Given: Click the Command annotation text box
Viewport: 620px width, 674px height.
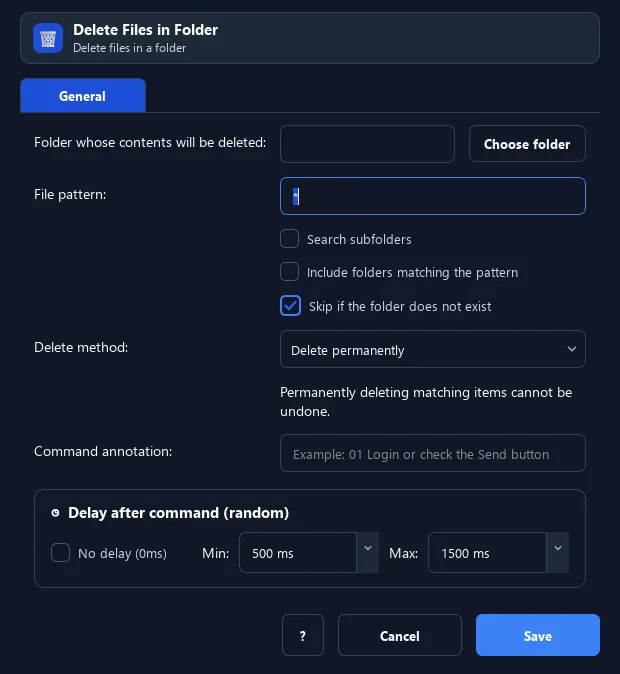Looking at the screenshot, I should click(433, 453).
